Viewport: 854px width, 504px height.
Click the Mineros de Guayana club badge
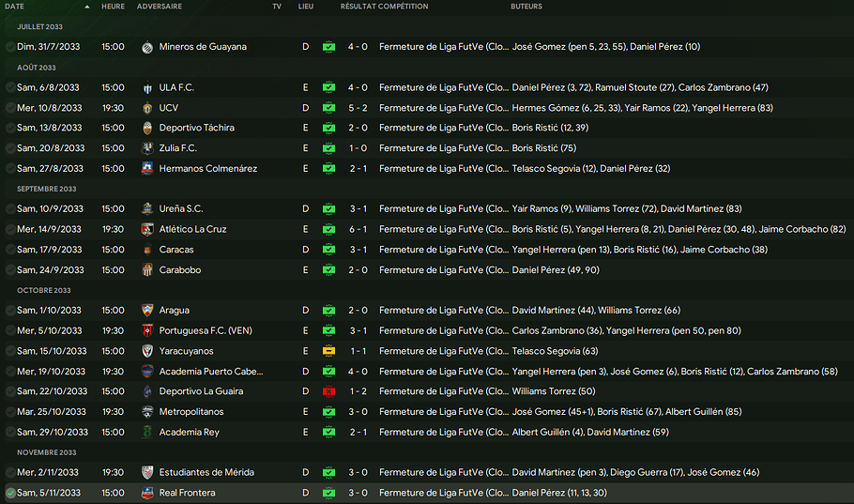pyautogui.click(x=146, y=47)
